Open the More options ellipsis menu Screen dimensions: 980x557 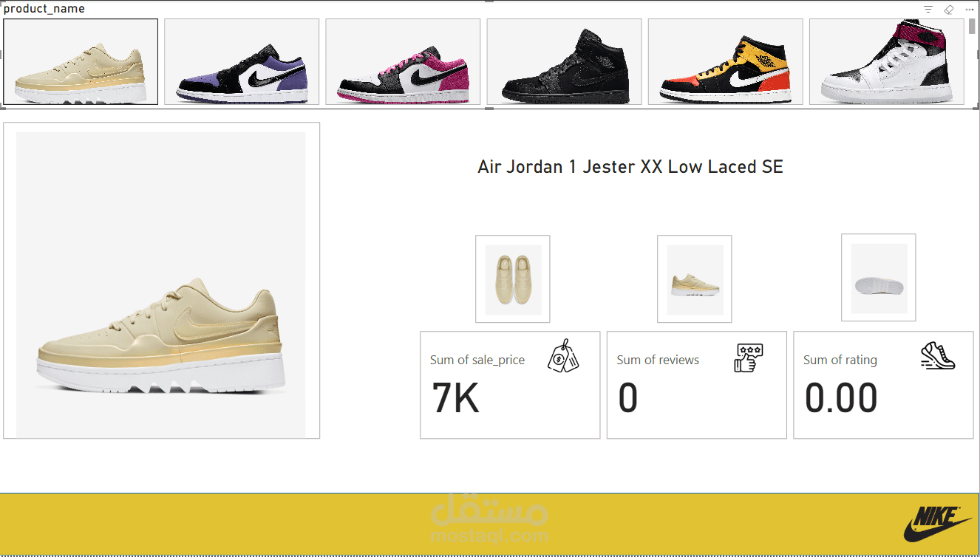(x=970, y=9)
